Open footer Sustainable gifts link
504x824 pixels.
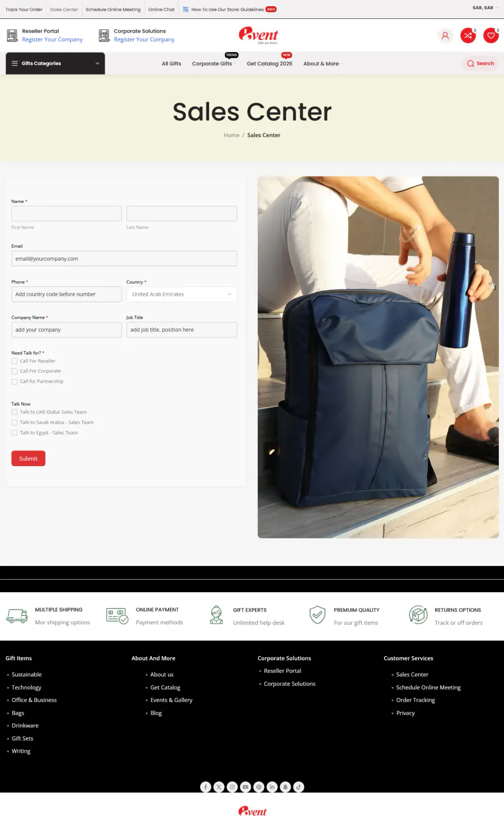[27, 674]
